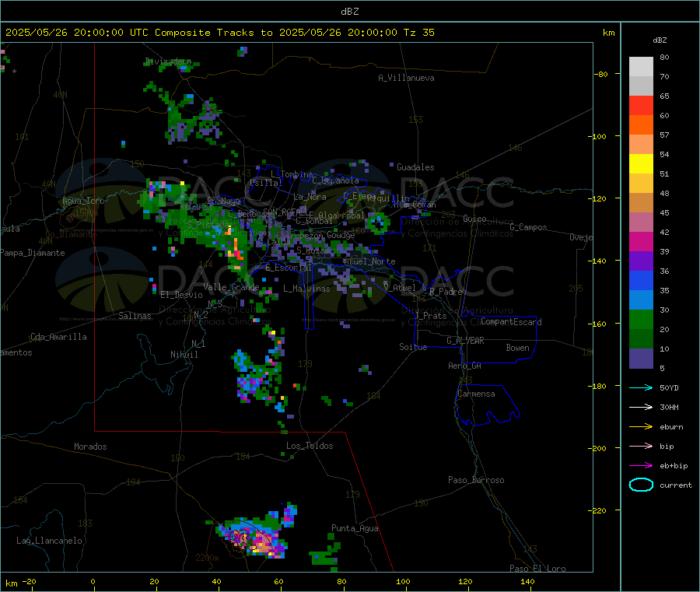Select the blue 35 dBZ color swatch
Image resolution: width=700 pixels, height=592 pixels.
click(x=641, y=280)
